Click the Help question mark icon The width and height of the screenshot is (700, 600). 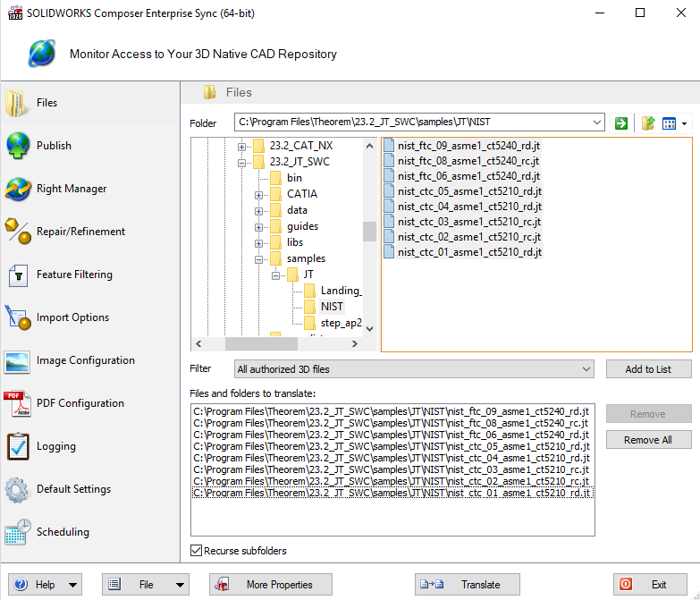pos(21,585)
